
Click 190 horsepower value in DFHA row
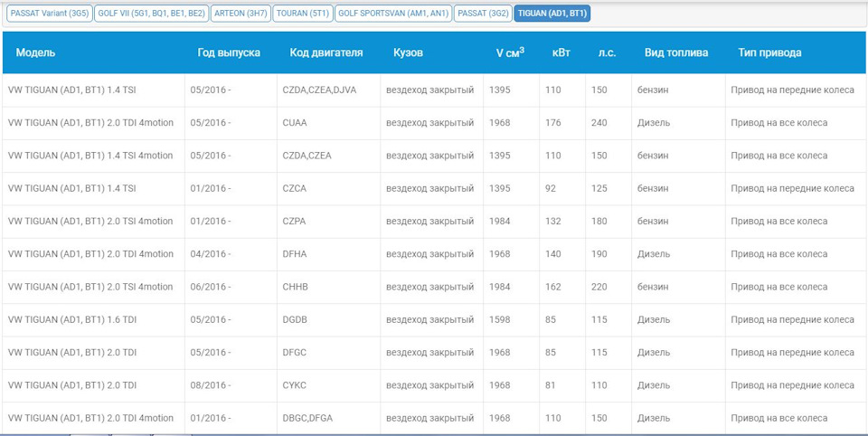(599, 254)
